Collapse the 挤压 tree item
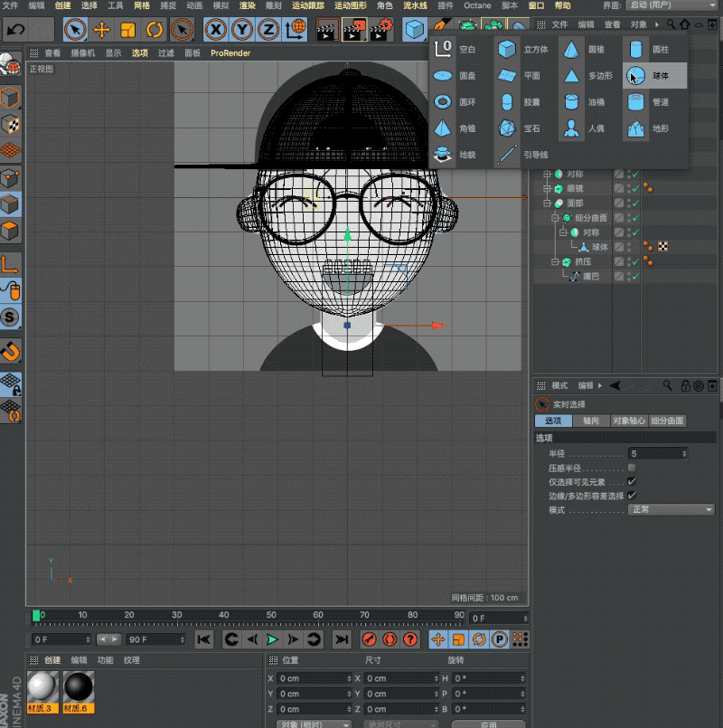The width and height of the screenshot is (723, 728). (555, 262)
